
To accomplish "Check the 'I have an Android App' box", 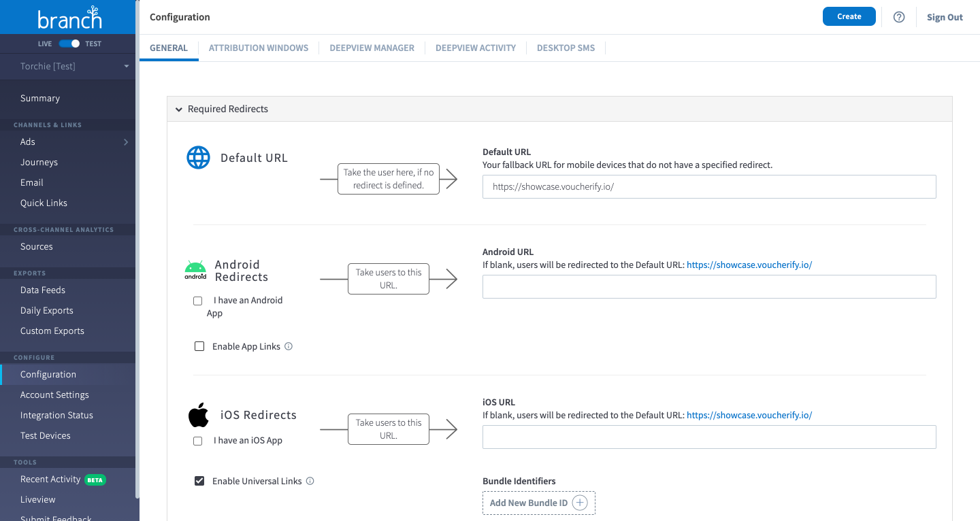I will pos(198,301).
